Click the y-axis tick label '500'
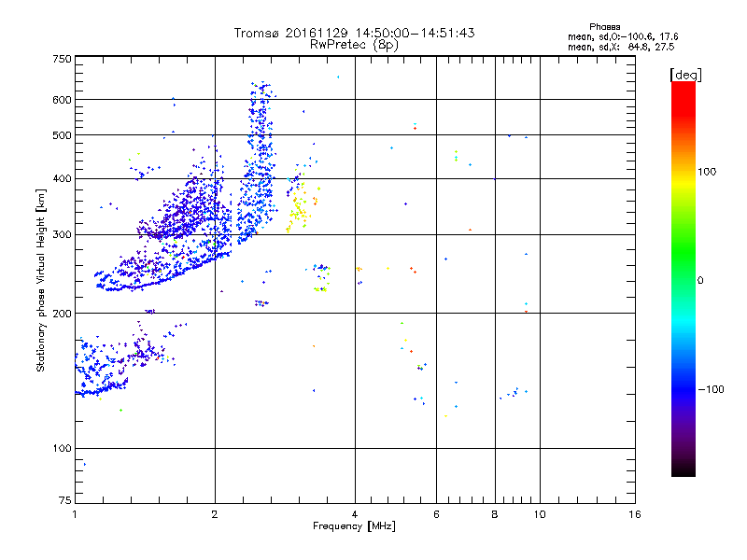 pos(62,135)
